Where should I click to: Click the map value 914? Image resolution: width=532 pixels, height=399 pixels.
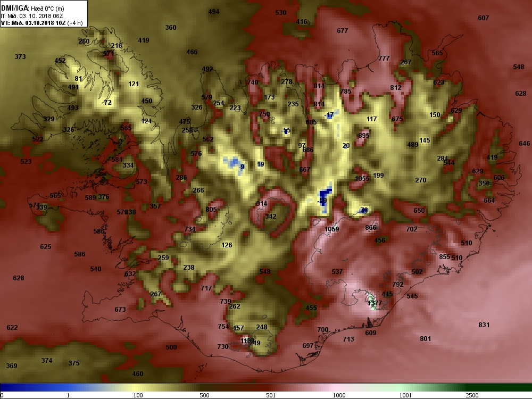(262, 204)
